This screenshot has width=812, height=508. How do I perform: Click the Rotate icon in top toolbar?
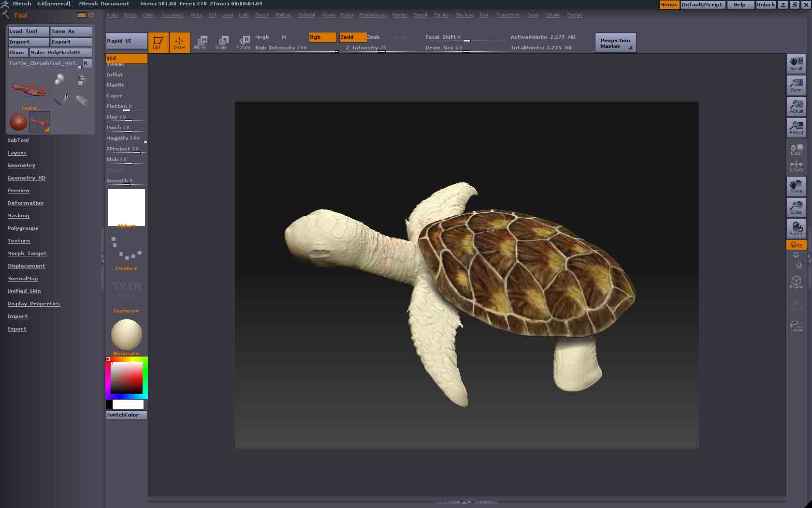coord(244,42)
